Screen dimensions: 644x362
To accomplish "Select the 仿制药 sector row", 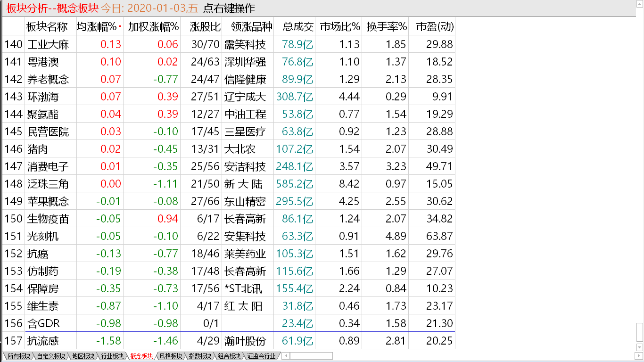I will (229, 271).
